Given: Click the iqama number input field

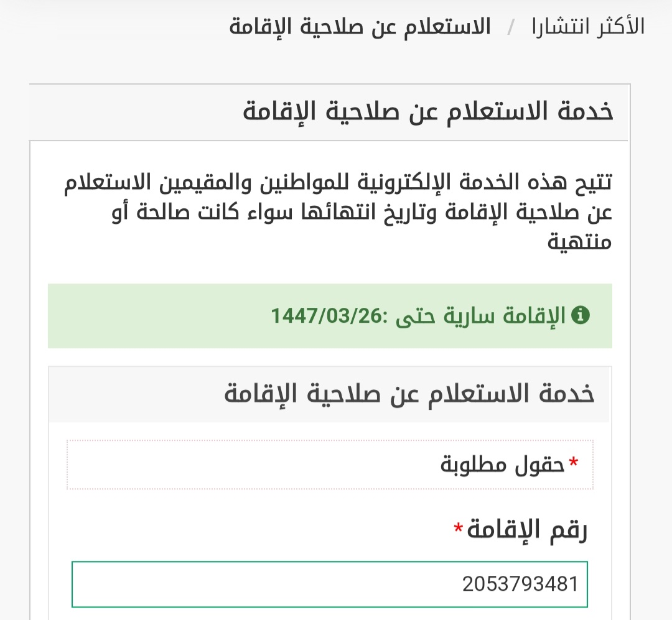Looking at the screenshot, I should [x=330, y=584].
